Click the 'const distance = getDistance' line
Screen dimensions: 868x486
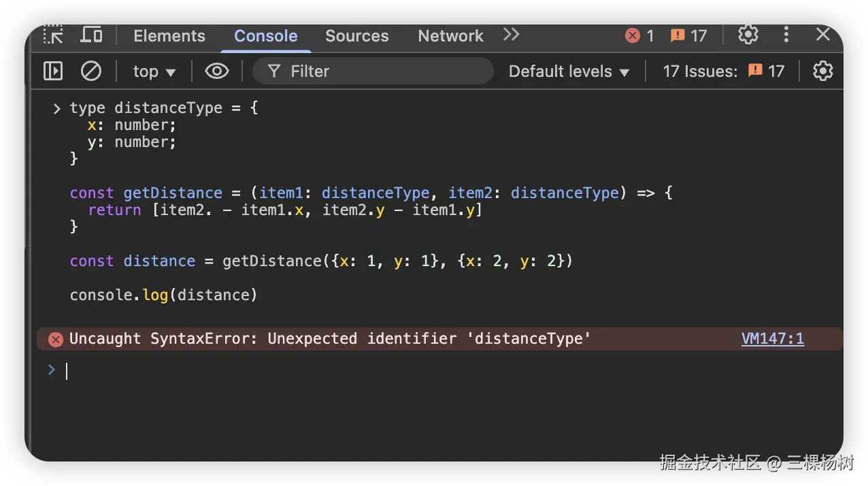(x=322, y=261)
